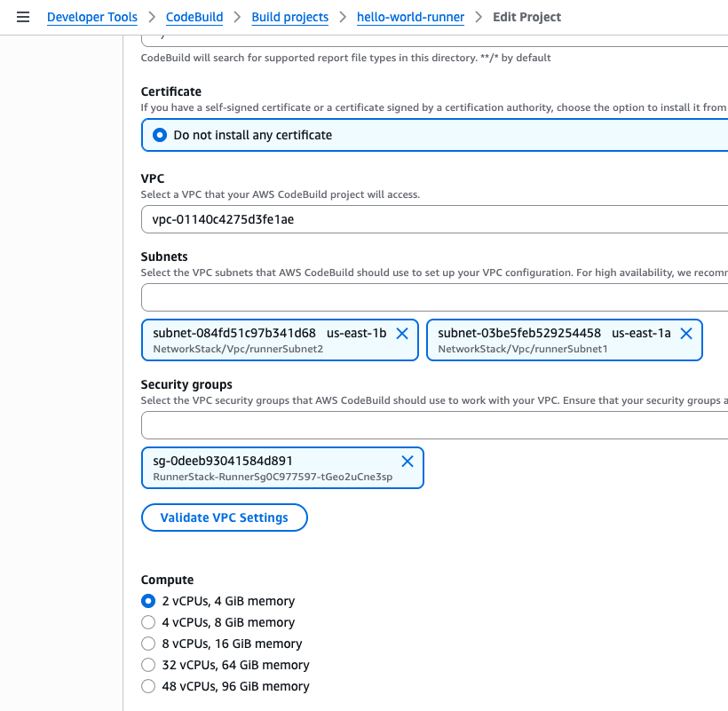Open the Subnets selection field
This screenshot has height=711, width=728.
(x=434, y=297)
